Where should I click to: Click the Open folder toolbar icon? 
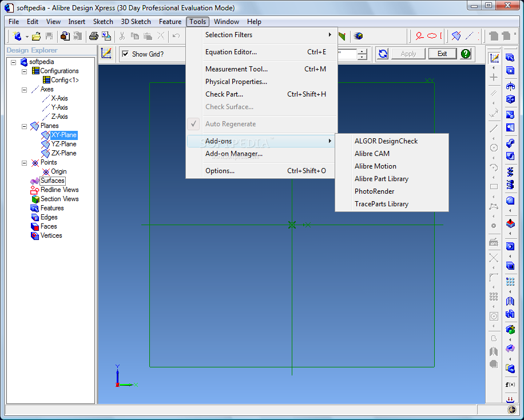click(36, 36)
